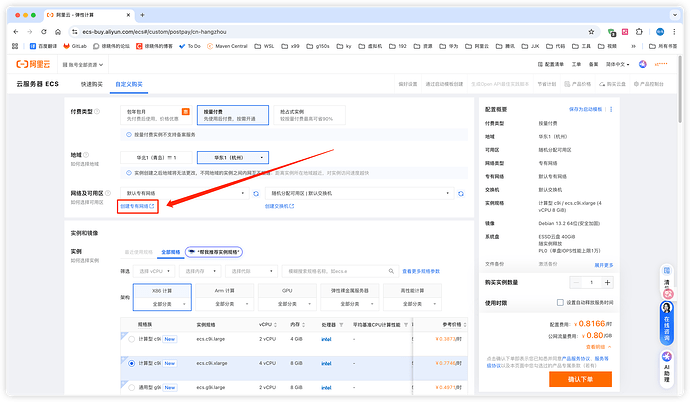This screenshot has width=690, height=402.
Task: Select the ecs.c9i.large instance radio button
Action: 132,339
